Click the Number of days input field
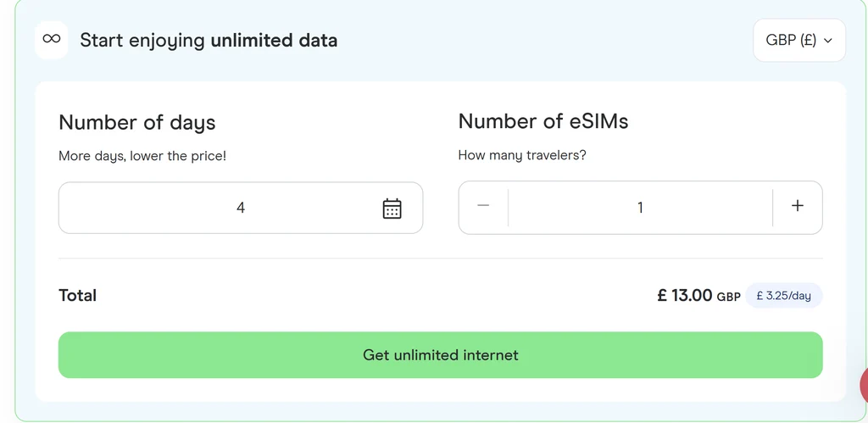This screenshot has width=868, height=423. point(241,208)
